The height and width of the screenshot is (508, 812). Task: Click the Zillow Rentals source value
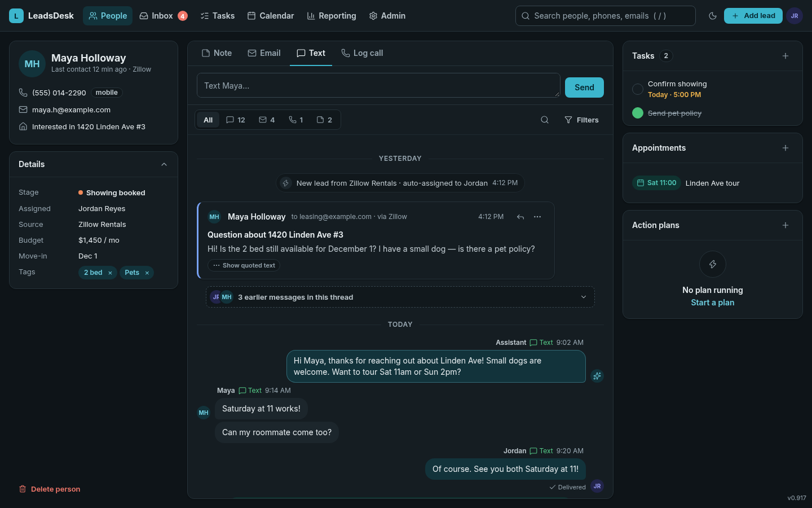pyautogui.click(x=102, y=224)
